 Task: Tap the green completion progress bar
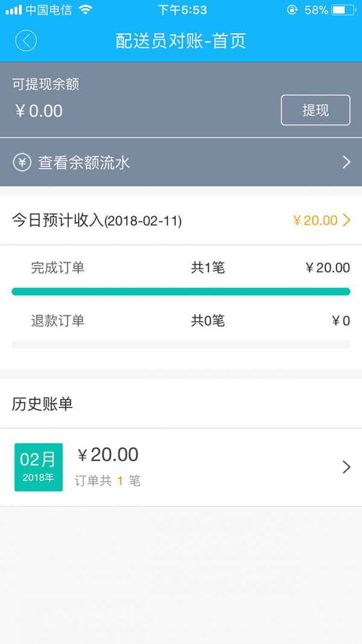[181, 291]
